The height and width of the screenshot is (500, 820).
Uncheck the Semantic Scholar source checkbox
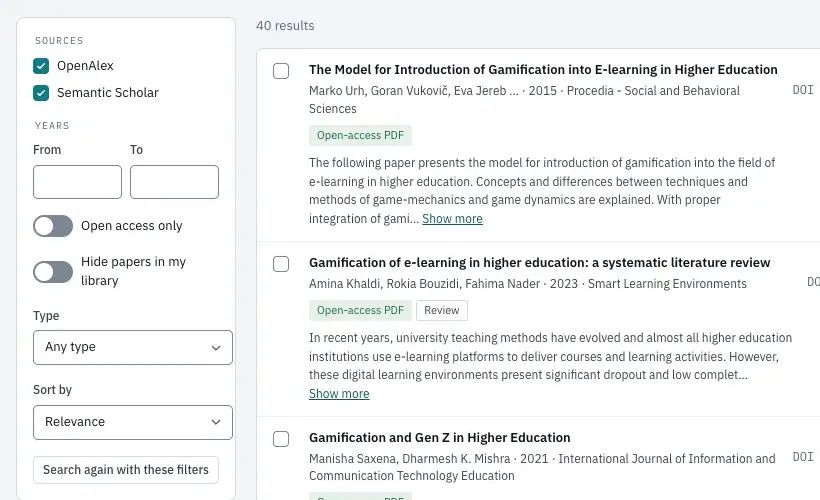click(x=41, y=93)
